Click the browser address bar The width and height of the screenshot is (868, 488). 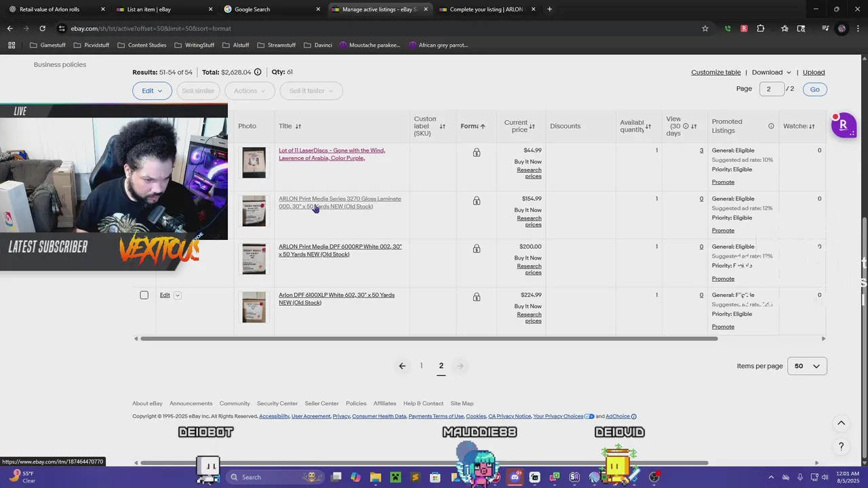pos(380,28)
